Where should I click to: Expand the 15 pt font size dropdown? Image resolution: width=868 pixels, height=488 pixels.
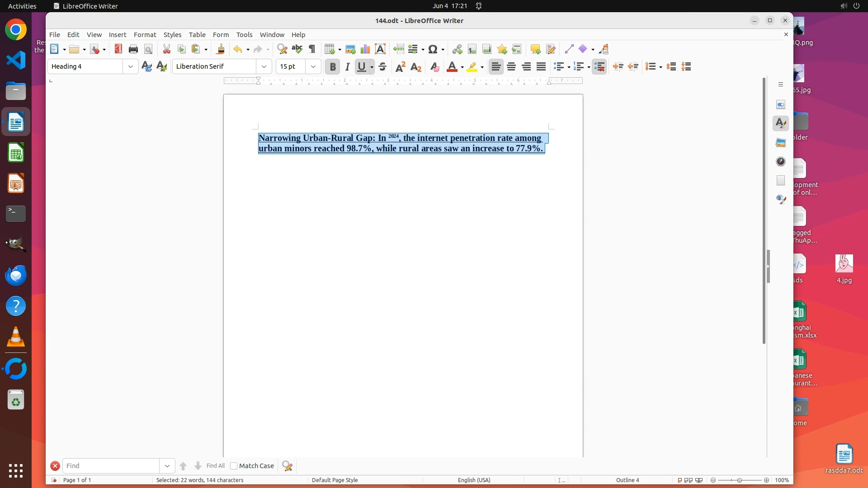pos(313,66)
